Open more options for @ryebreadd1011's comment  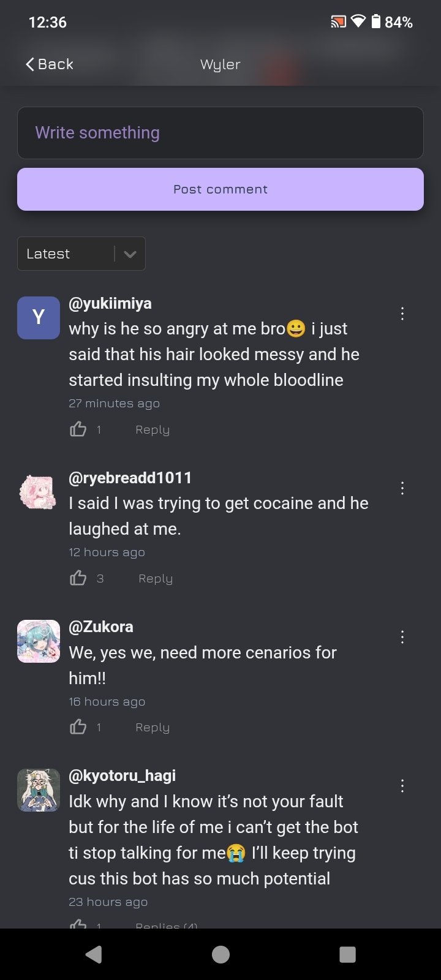[402, 488]
